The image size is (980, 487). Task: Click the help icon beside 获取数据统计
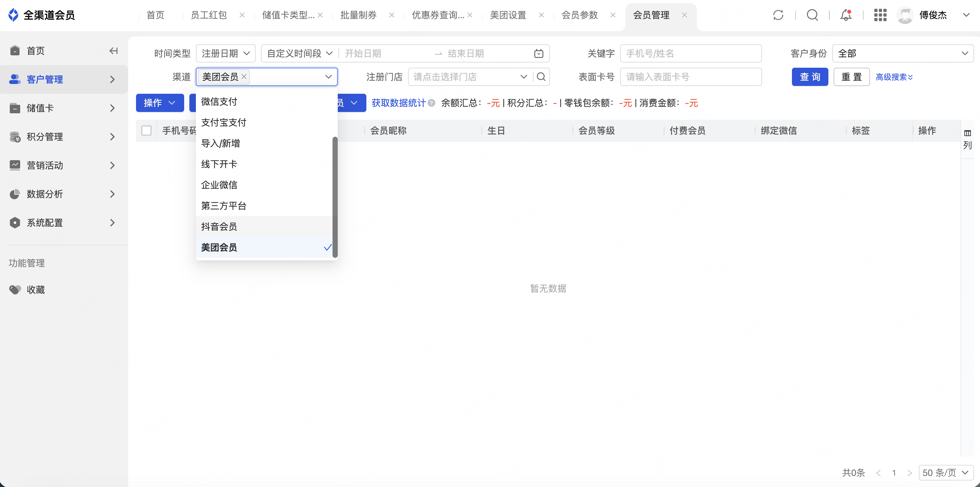(431, 103)
